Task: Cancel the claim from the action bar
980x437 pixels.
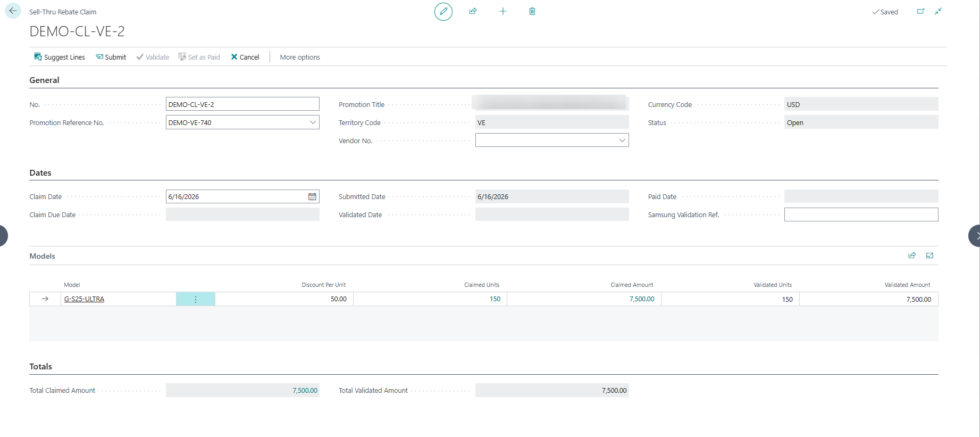Action: (245, 57)
